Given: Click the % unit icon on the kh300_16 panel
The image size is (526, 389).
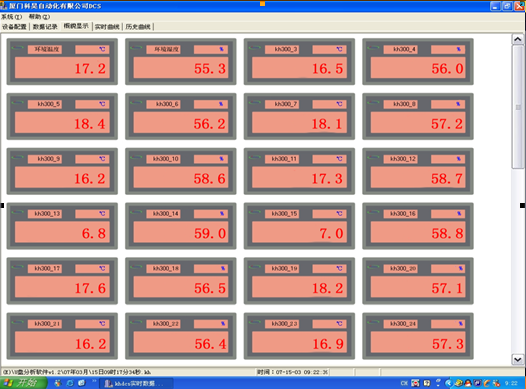Looking at the screenshot, I should [459, 214].
